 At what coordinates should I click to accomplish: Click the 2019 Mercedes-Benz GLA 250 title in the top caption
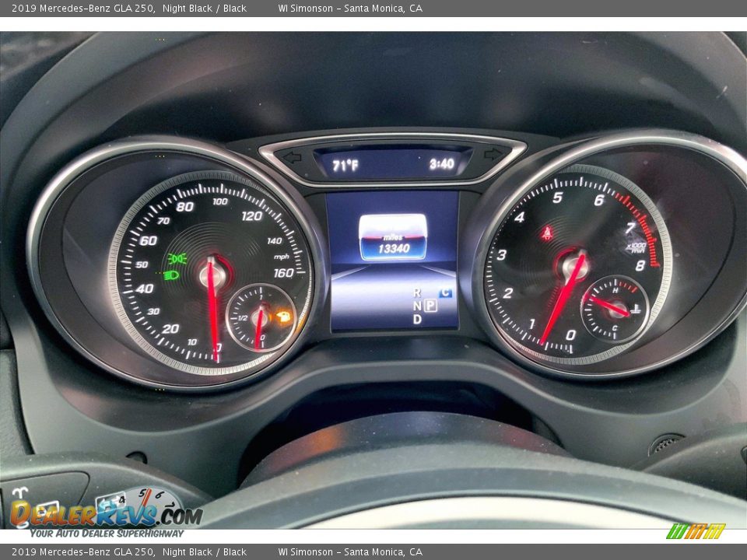tap(83, 8)
